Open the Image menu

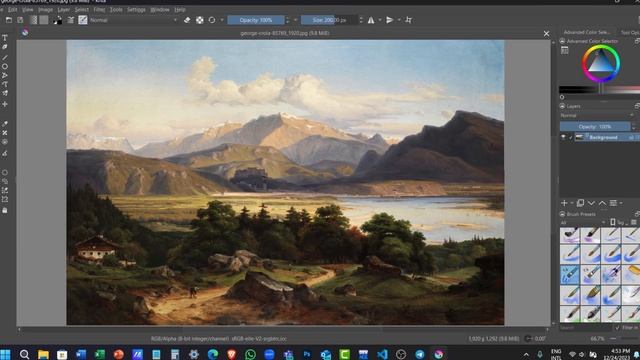pos(45,9)
